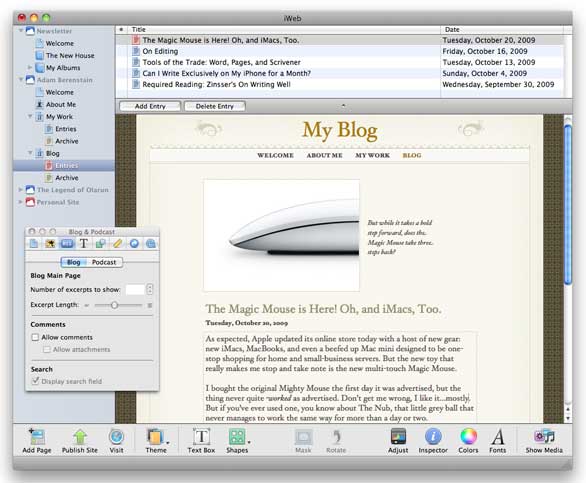Open the Theme chooser icon
The width and height of the screenshot is (586, 483).
point(155,437)
